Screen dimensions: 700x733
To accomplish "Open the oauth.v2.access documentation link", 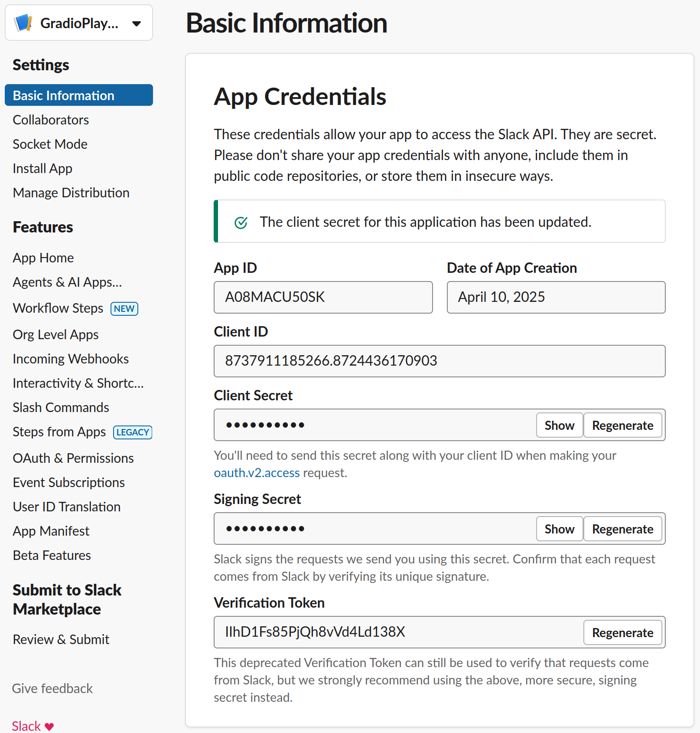I will tap(257, 473).
